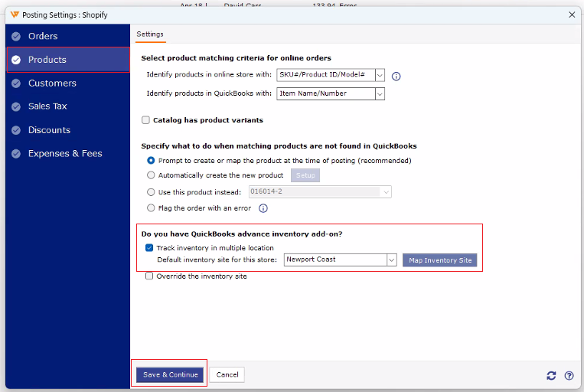Click 'Select product matching criteria for online orders' heading
Viewport: 584px width, 392px height.
point(237,58)
